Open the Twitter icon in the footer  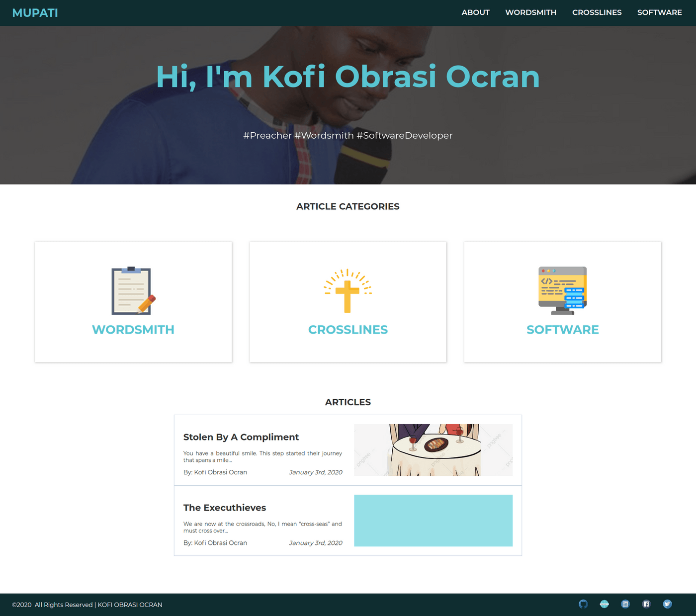tap(667, 604)
